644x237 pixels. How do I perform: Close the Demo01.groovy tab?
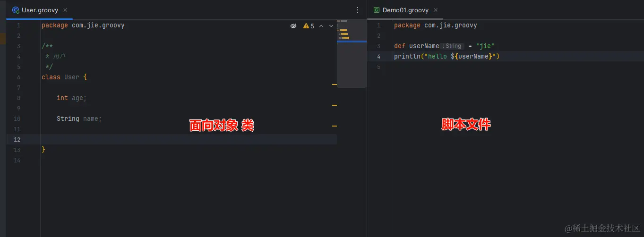(x=436, y=10)
